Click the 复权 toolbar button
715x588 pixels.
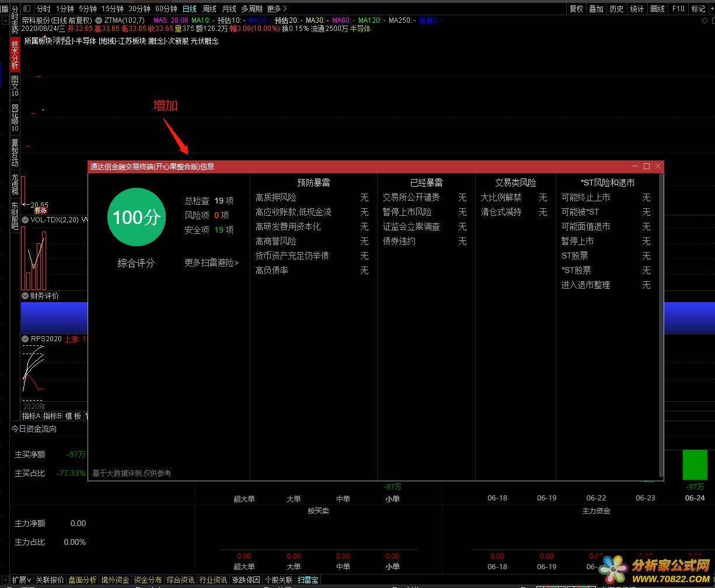click(577, 9)
